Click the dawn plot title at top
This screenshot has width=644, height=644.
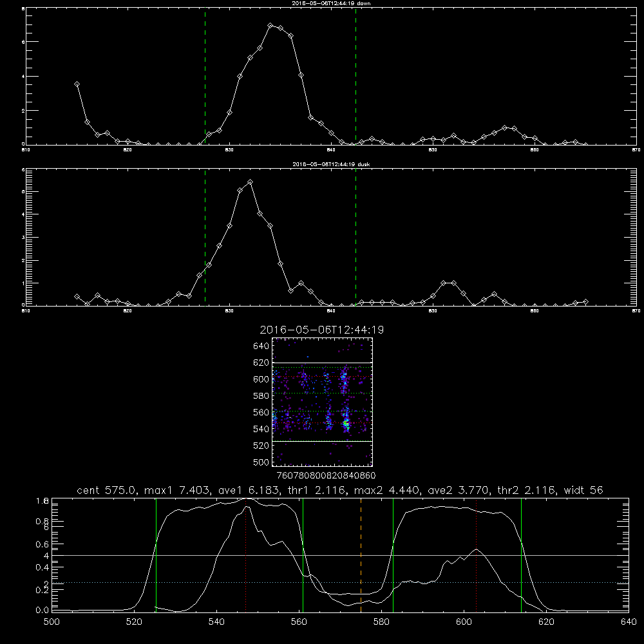click(331, 3)
